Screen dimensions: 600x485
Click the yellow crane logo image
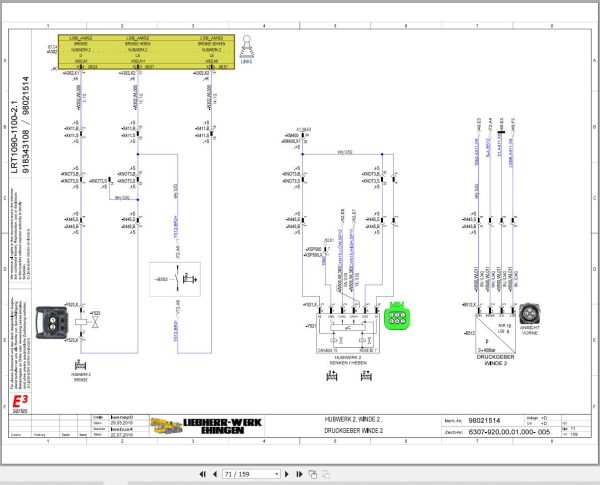coord(166,426)
